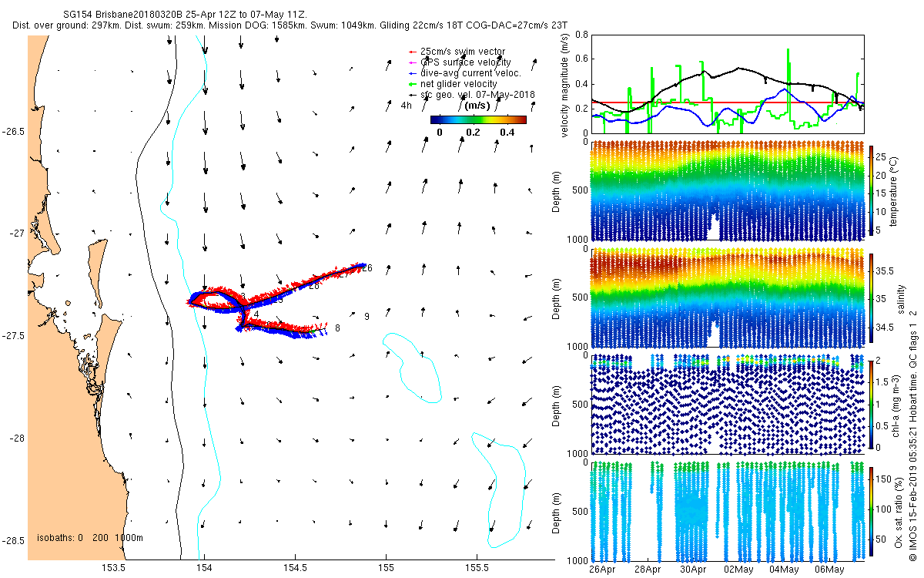
Task: Click the 154.5 longitude tick label
Action: coord(296,569)
